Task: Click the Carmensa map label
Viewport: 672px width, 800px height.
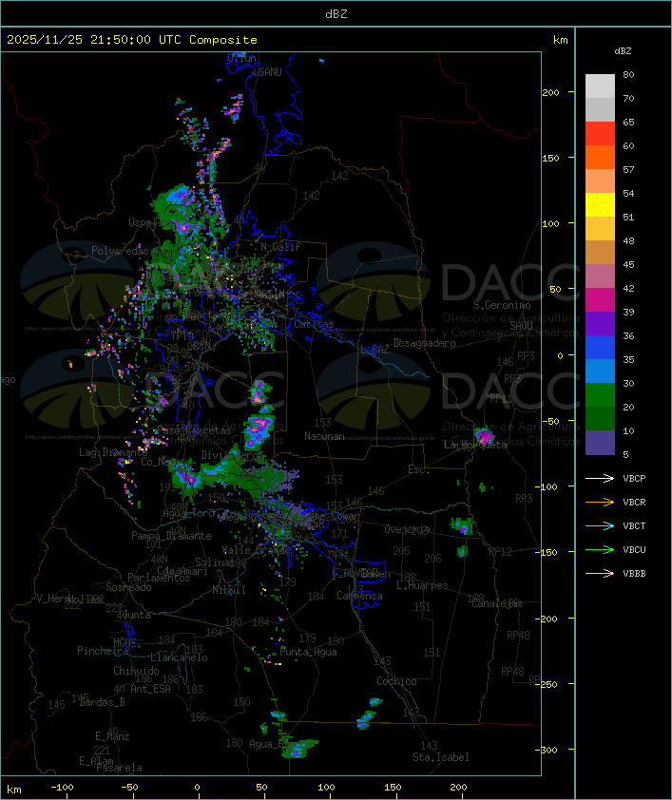Action: pyautogui.click(x=359, y=596)
